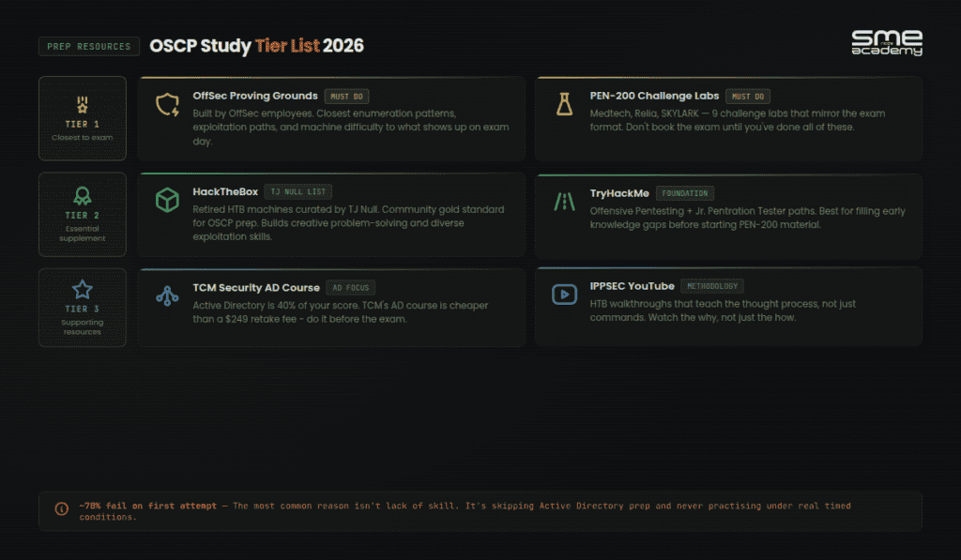Viewport: 961px width, 560px height.
Task: Click the AD FOCUS tag
Action: (x=351, y=287)
